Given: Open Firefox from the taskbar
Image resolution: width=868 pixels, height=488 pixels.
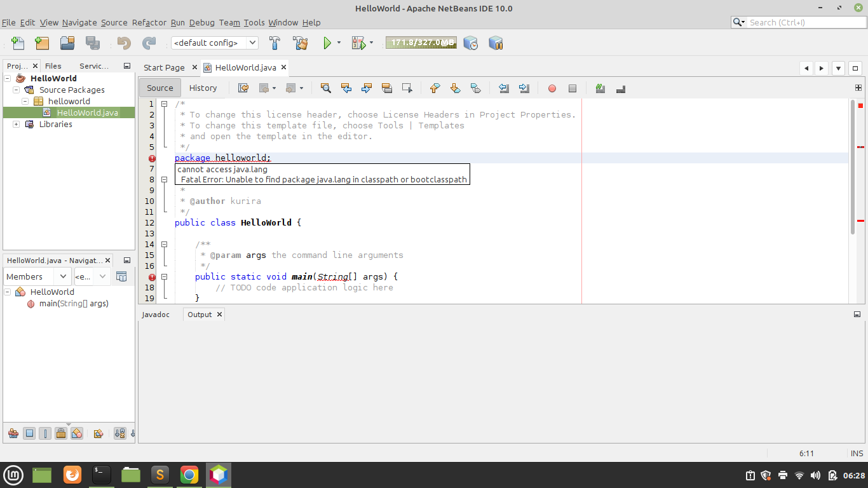Looking at the screenshot, I should pos(72,475).
